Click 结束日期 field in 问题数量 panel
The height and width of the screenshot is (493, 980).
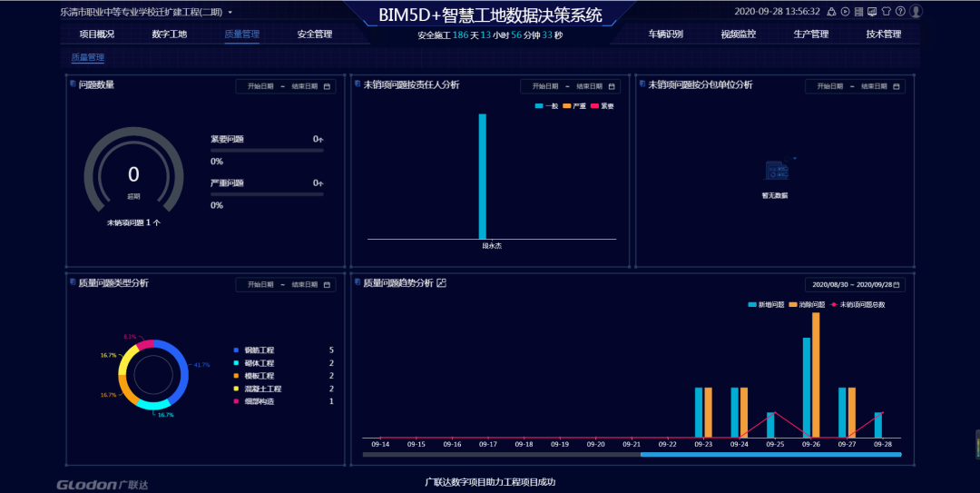click(304, 86)
